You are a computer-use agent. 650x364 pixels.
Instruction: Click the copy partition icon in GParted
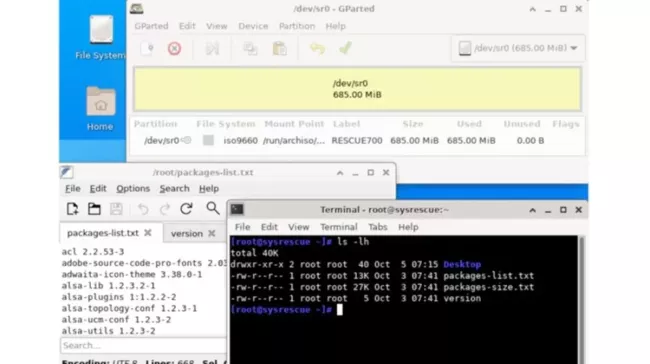[x=250, y=49]
